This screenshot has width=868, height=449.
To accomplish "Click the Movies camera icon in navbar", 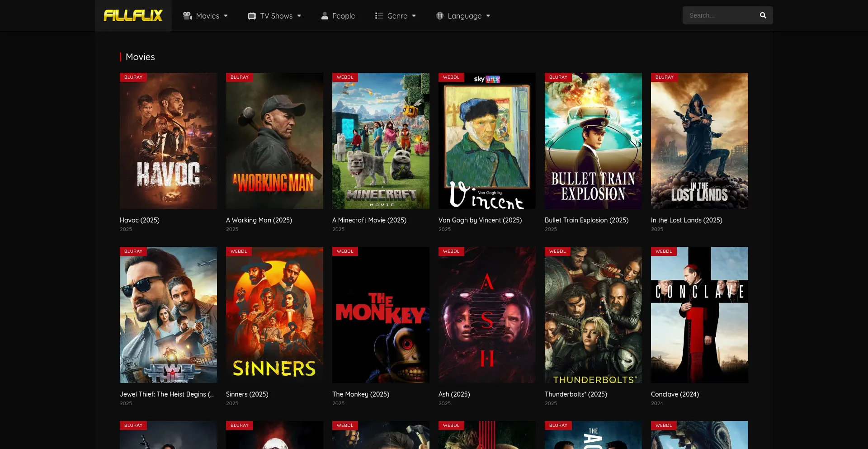I will pyautogui.click(x=188, y=15).
